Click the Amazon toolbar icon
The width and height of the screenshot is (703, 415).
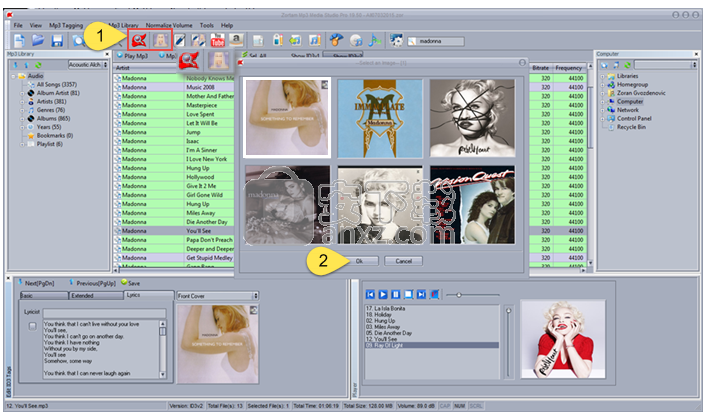click(x=236, y=41)
